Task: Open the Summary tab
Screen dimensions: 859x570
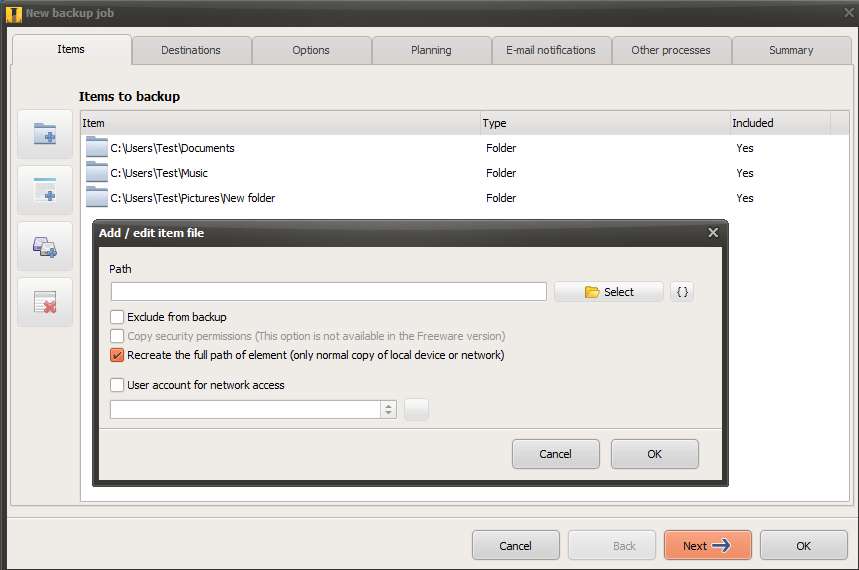Action: click(x=791, y=50)
